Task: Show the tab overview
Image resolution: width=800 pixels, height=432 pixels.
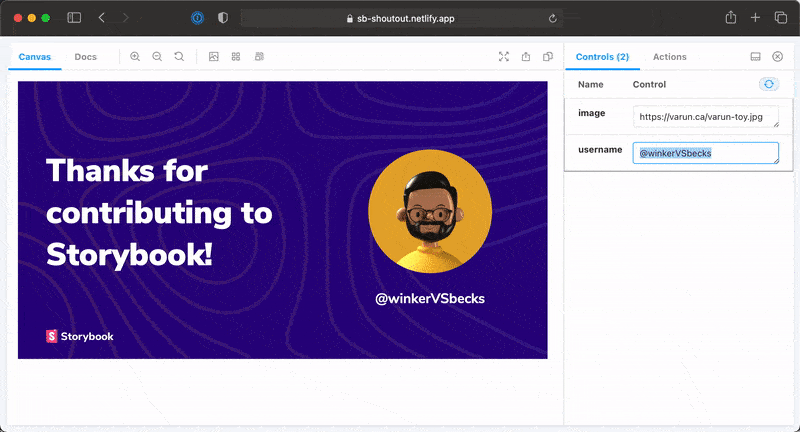Action: tap(781, 18)
